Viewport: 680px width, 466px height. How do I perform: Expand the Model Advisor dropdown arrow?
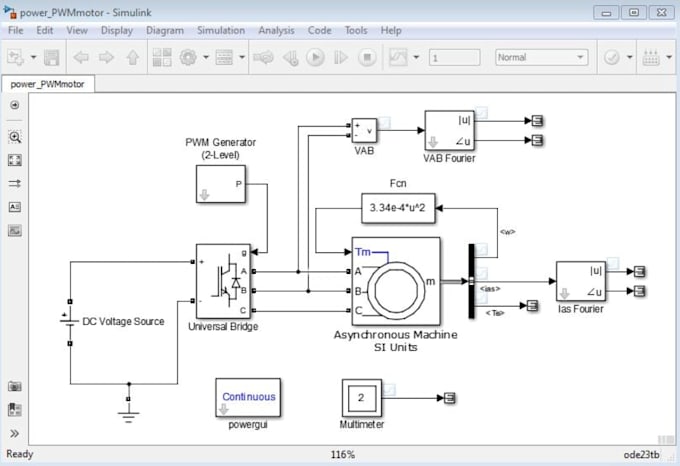[630, 57]
